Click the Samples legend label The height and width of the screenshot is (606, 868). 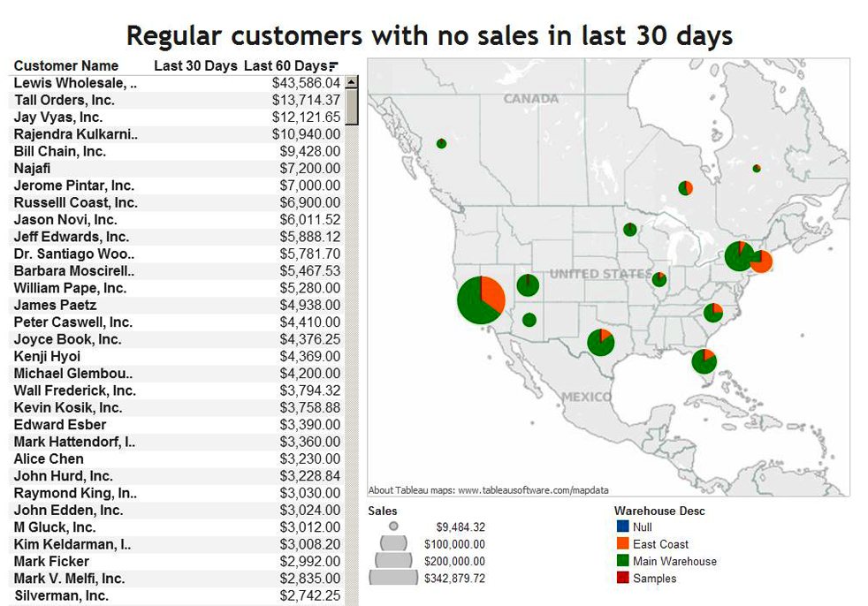point(654,579)
